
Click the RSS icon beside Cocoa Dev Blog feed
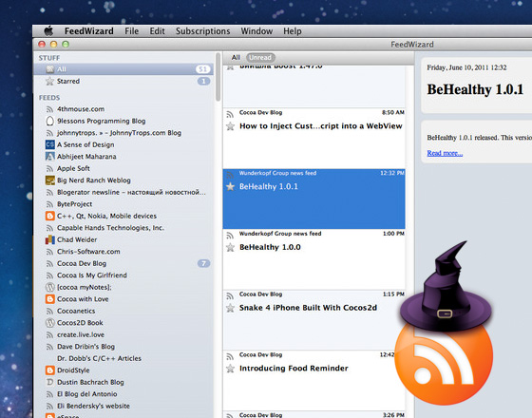pos(49,264)
